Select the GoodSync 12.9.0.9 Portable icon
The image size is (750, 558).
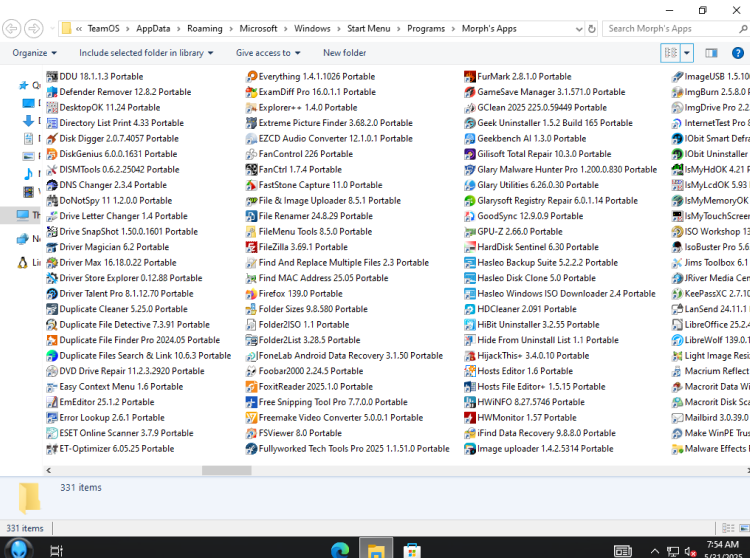coord(470,216)
